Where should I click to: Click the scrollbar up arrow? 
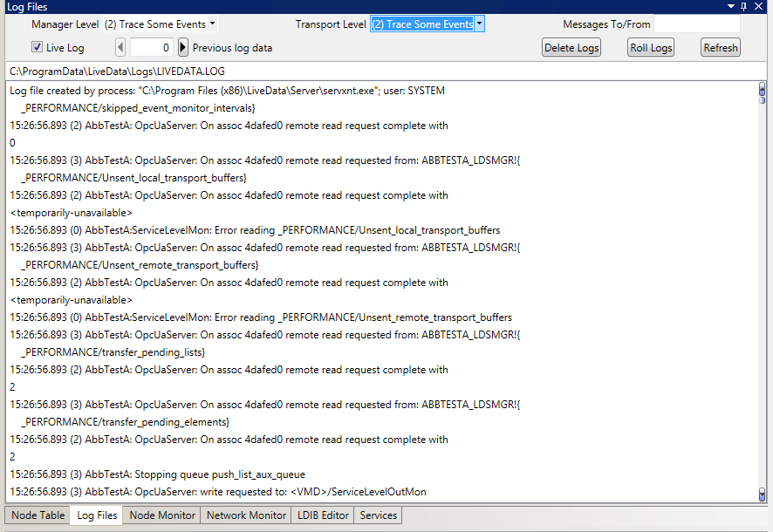coord(763,86)
